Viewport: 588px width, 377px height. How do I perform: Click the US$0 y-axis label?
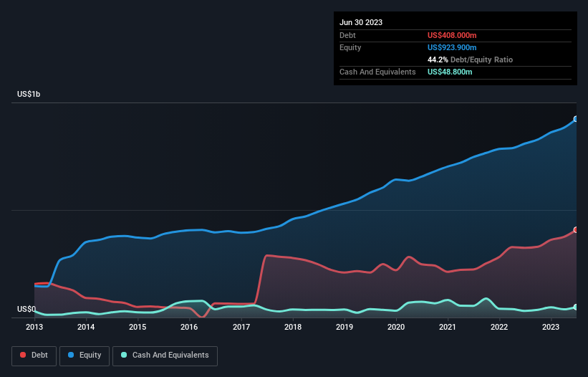pos(26,309)
